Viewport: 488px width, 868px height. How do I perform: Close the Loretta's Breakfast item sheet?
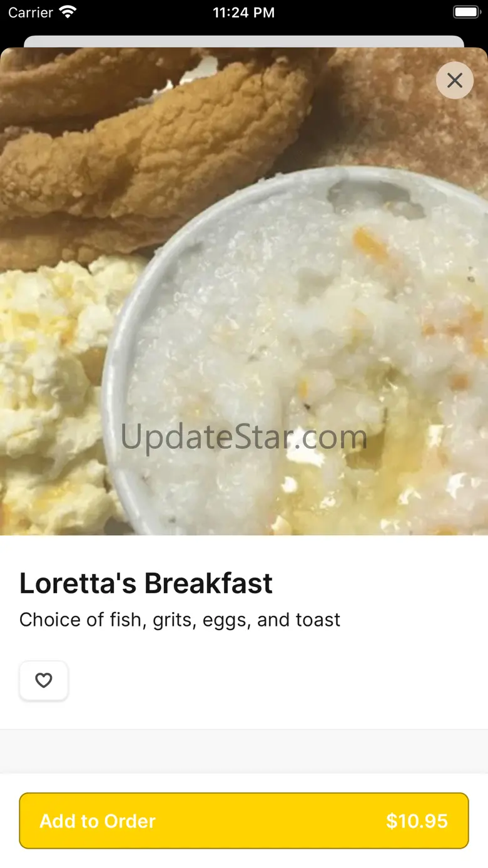[x=455, y=80]
